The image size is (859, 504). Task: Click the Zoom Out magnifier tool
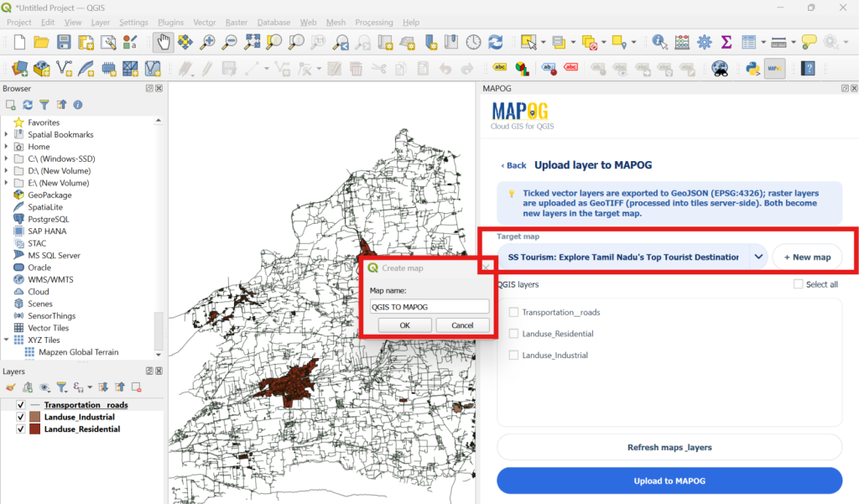tap(229, 42)
